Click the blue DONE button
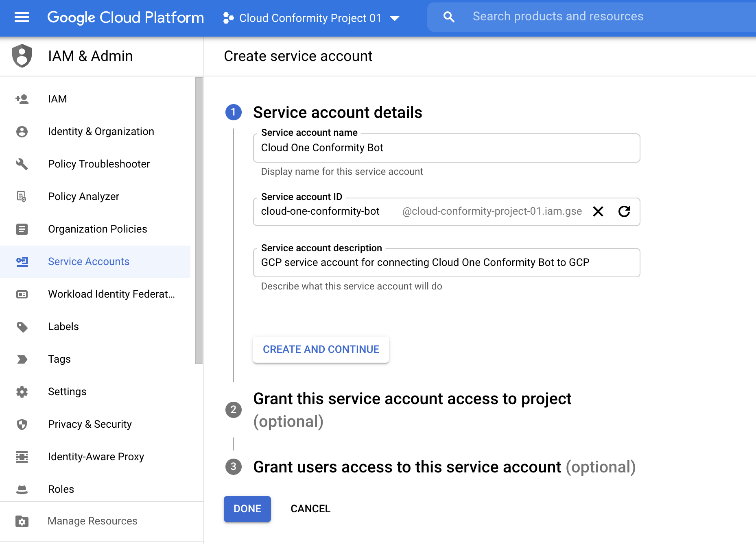The height and width of the screenshot is (544, 756). pos(247,509)
